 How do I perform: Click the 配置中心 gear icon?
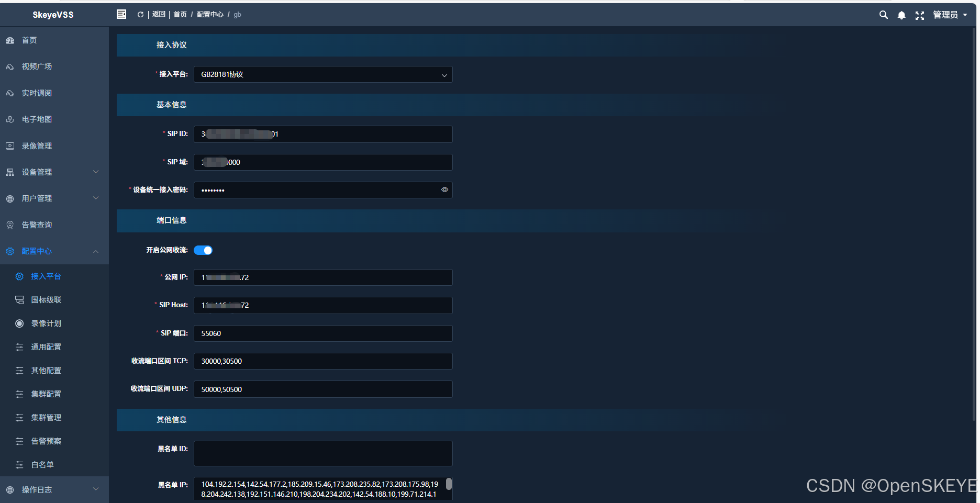click(10, 251)
